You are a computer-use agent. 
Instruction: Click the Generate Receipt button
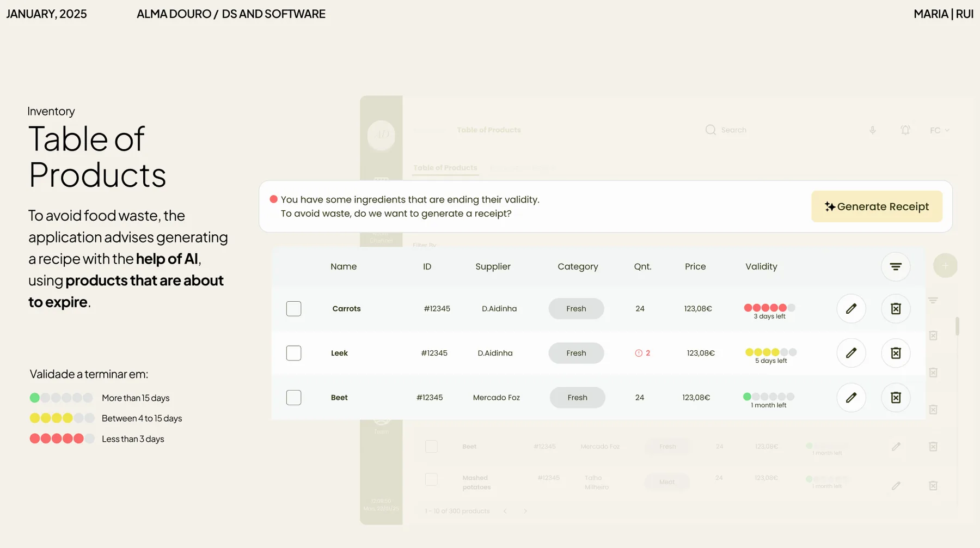[877, 206]
